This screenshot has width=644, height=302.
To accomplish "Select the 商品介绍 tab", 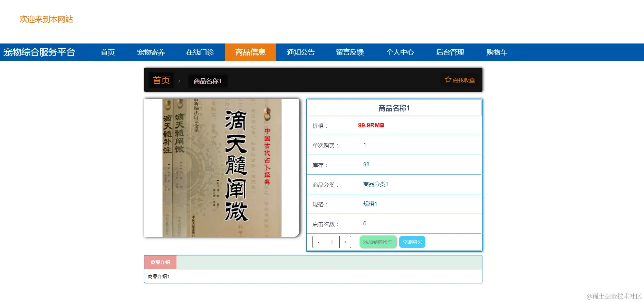I will pos(160,262).
